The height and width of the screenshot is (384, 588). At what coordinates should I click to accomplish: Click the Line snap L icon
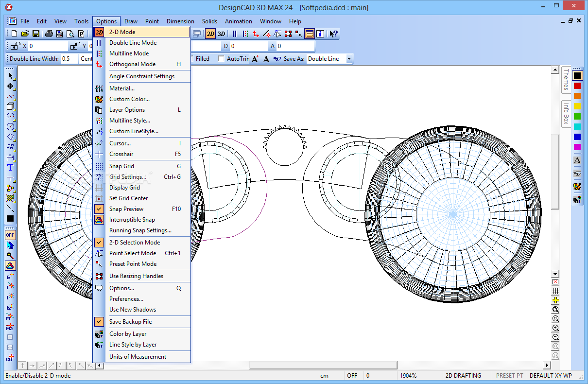click(x=10, y=286)
